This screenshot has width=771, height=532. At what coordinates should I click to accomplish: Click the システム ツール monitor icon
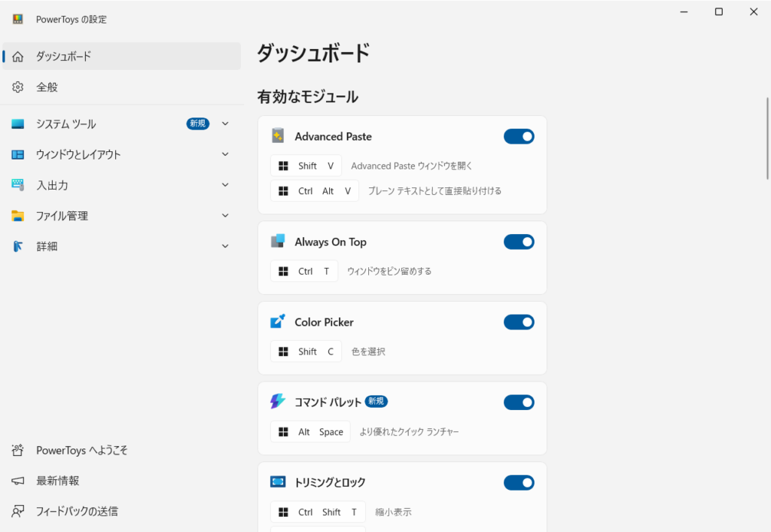point(18,124)
